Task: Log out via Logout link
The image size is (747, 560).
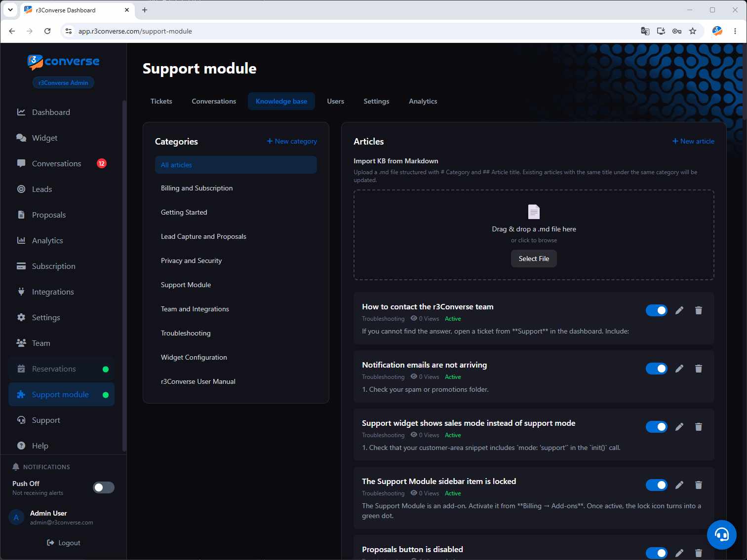Action: (x=63, y=543)
